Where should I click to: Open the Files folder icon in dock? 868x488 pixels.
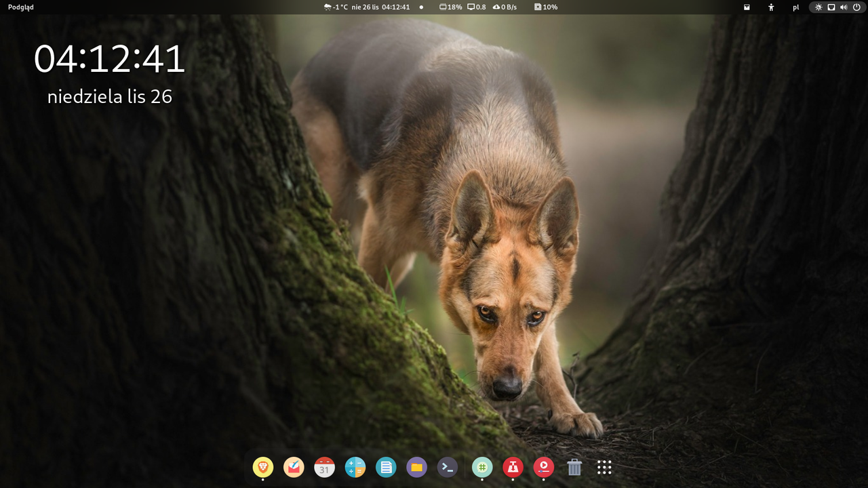click(416, 467)
